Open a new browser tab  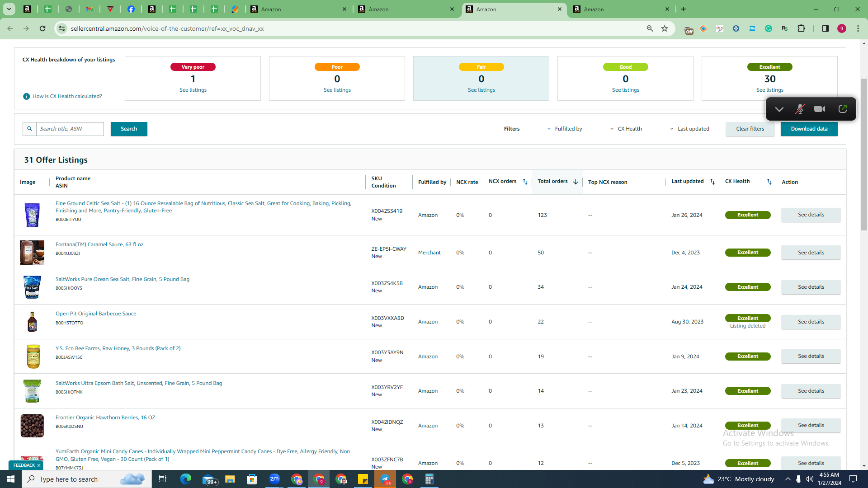684,9
